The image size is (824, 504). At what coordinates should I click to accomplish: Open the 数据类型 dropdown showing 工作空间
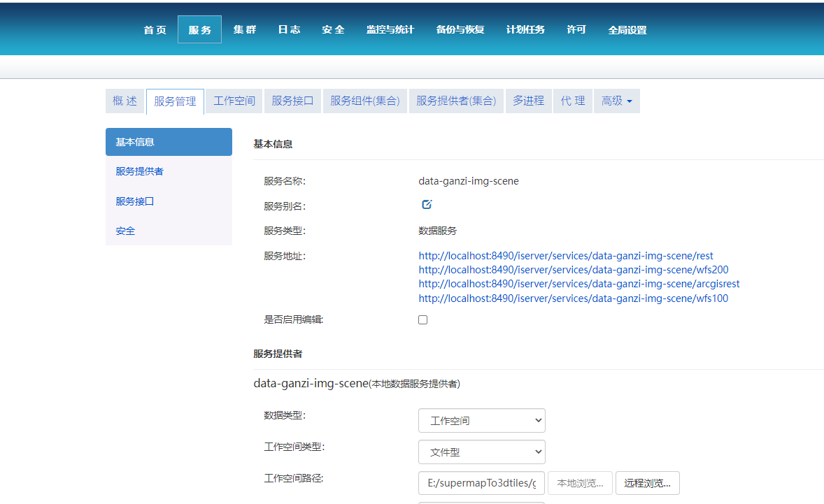(481, 421)
